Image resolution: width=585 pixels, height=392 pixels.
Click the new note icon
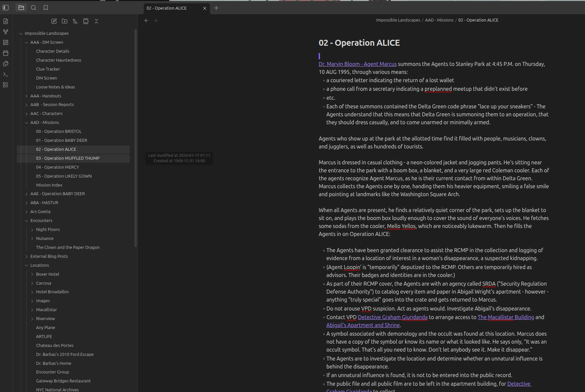tap(54, 21)
